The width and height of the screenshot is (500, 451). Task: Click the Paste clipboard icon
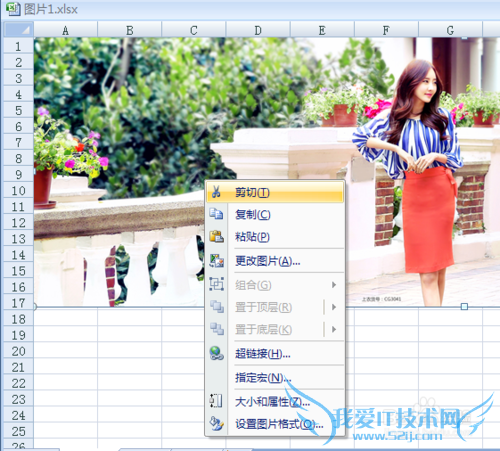coord(216,236)
